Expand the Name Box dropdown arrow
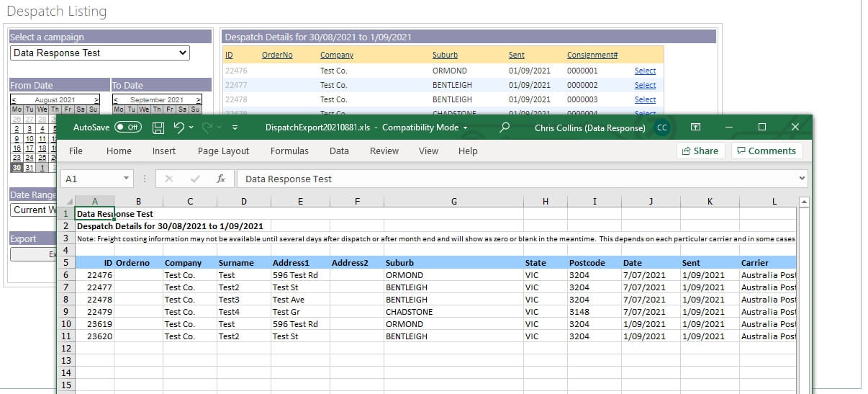Viewport: 868px width, 394px height. point(126,179)
